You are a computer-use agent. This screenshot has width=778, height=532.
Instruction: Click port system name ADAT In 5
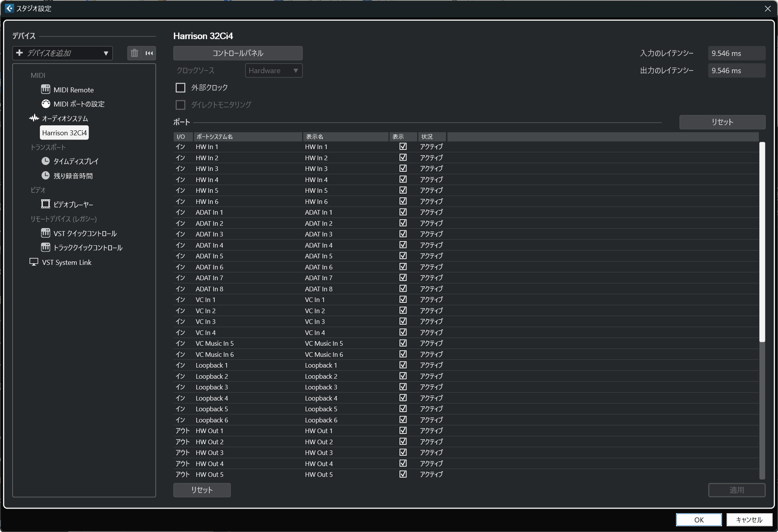pyautogui.click(x=209, y=256)
